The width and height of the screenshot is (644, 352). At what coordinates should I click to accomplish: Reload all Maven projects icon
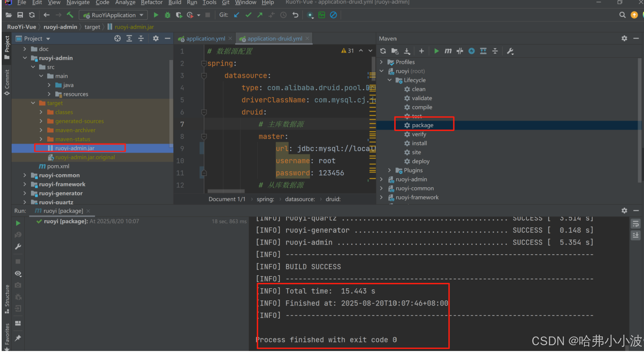coord(383,51)
